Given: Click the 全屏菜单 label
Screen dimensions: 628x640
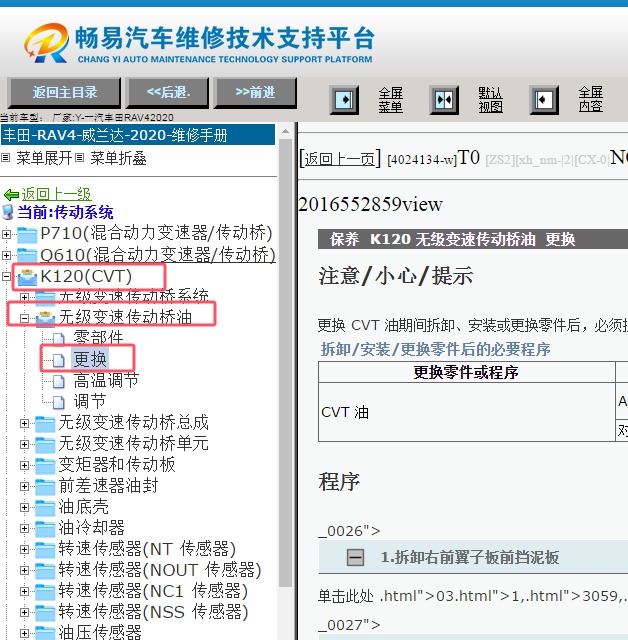Looking at the screenshot, I should [x=391, y=100].
